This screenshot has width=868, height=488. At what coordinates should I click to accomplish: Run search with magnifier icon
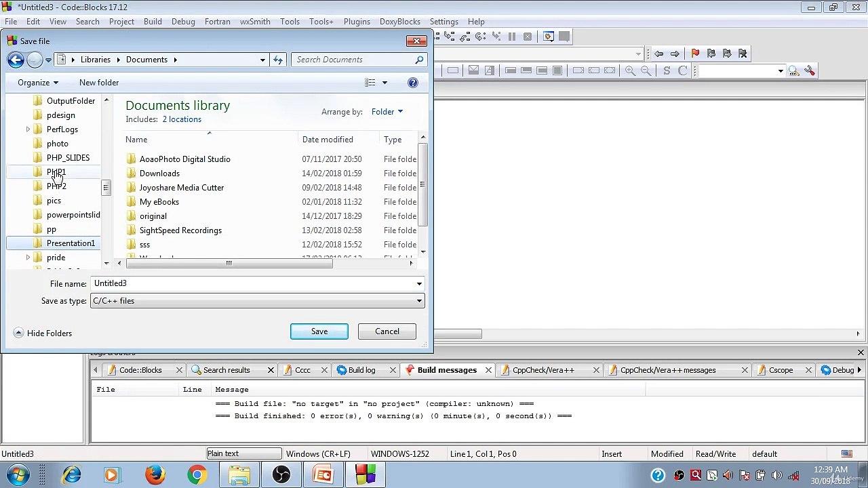(x=793, y=70)
